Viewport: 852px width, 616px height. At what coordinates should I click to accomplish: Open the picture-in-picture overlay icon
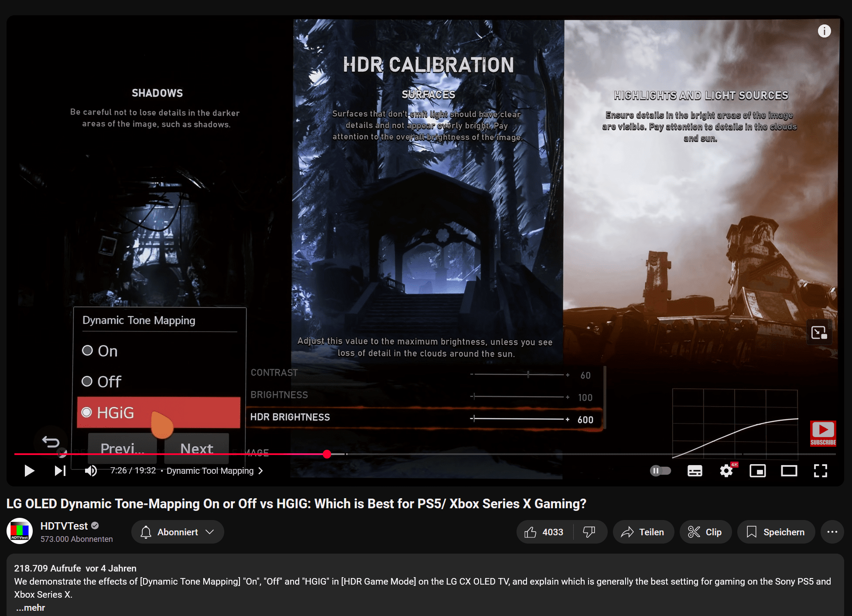(819, 332)
